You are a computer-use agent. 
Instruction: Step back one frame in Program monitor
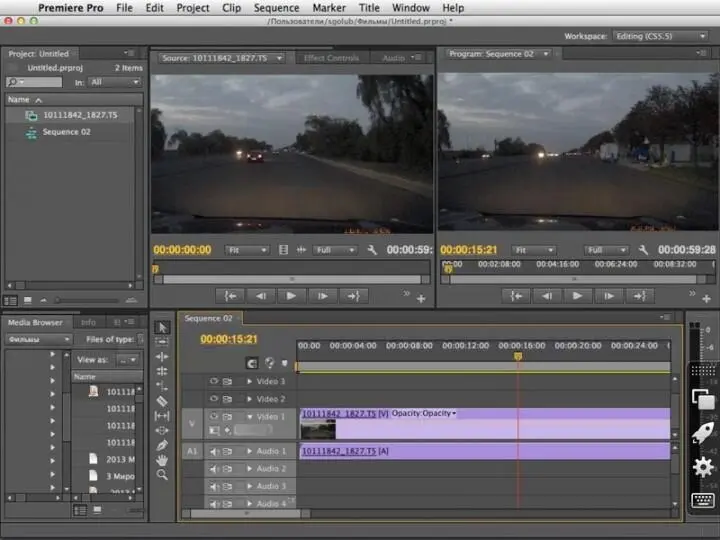point(546,296)
